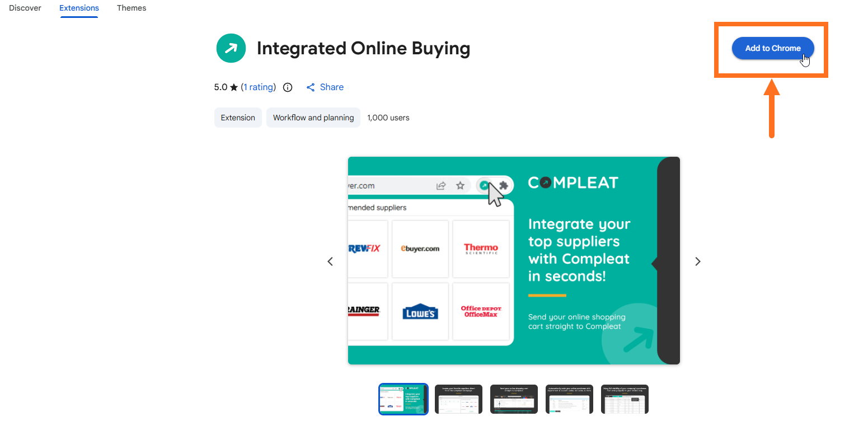Click the Thermo Scientific supplier tile

pos(481,249)
